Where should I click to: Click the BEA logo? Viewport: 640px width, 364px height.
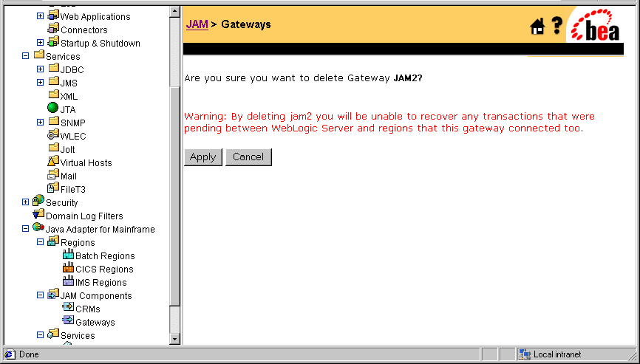pos(596,26)
